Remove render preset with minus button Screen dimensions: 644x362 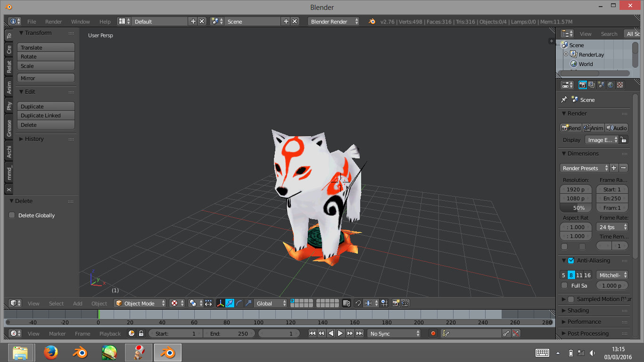point(623,168)
